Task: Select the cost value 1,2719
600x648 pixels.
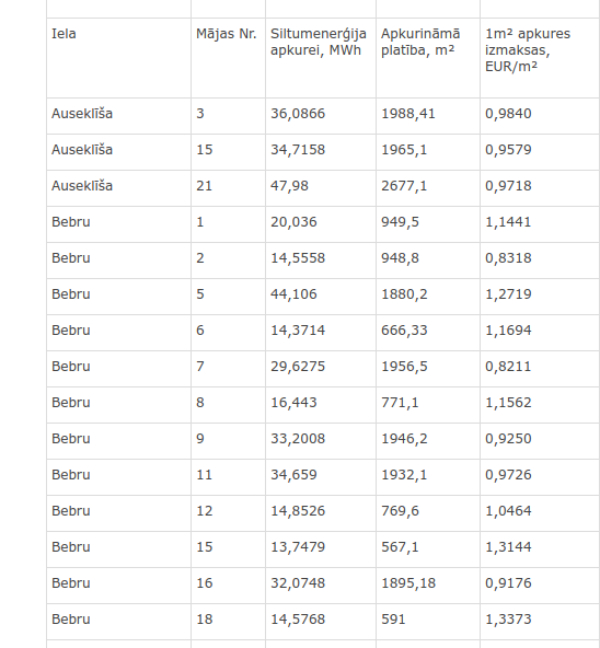Action: tap(508, 294)
